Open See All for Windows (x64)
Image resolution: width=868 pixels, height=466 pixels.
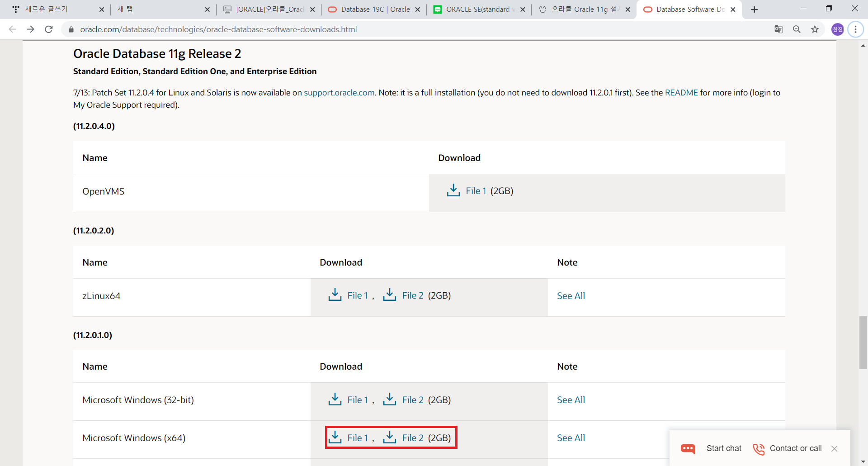tap(571, 438)
